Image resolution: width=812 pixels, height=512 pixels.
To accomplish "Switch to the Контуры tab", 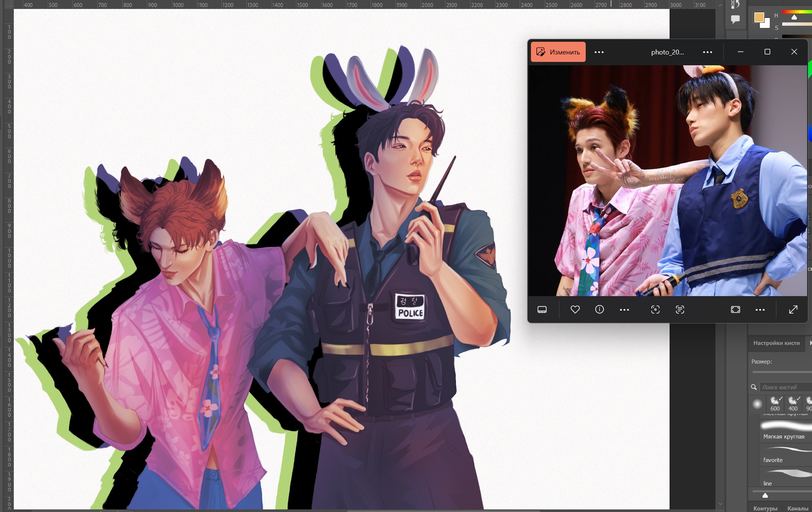I will coord(765,508).
